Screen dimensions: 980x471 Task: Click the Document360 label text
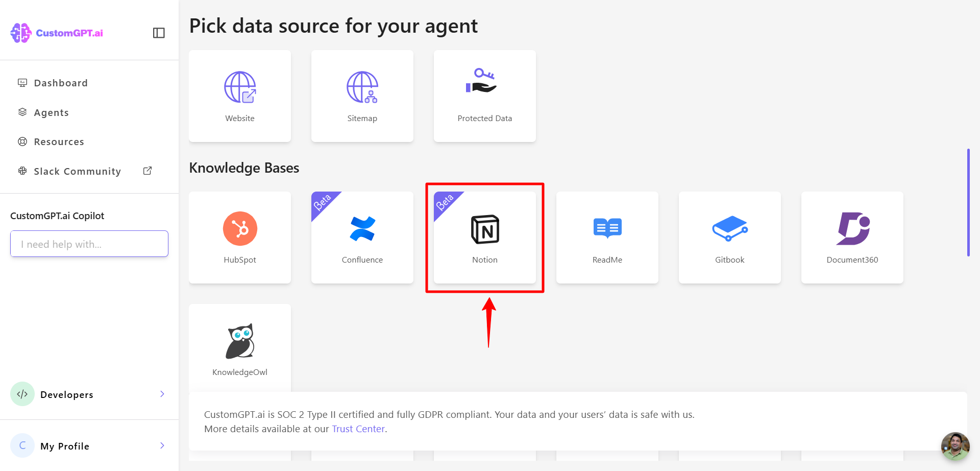point(852,260)
